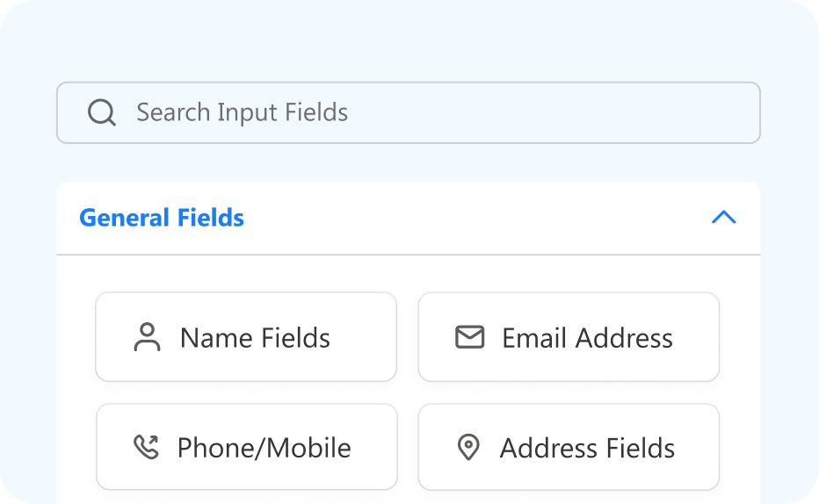Click the "Email Address" text label

point(587,338)
